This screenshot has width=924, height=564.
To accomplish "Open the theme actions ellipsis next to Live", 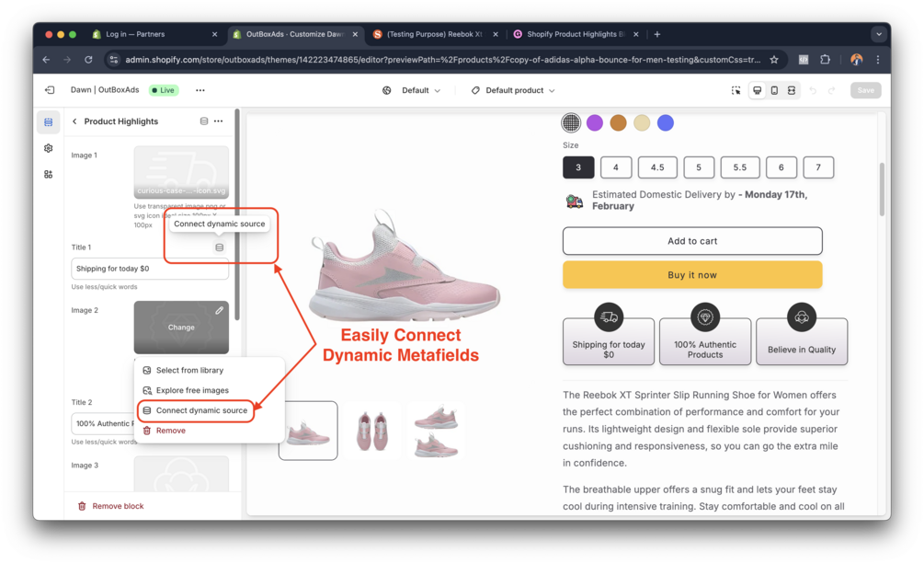I will [x=200, y=90].
